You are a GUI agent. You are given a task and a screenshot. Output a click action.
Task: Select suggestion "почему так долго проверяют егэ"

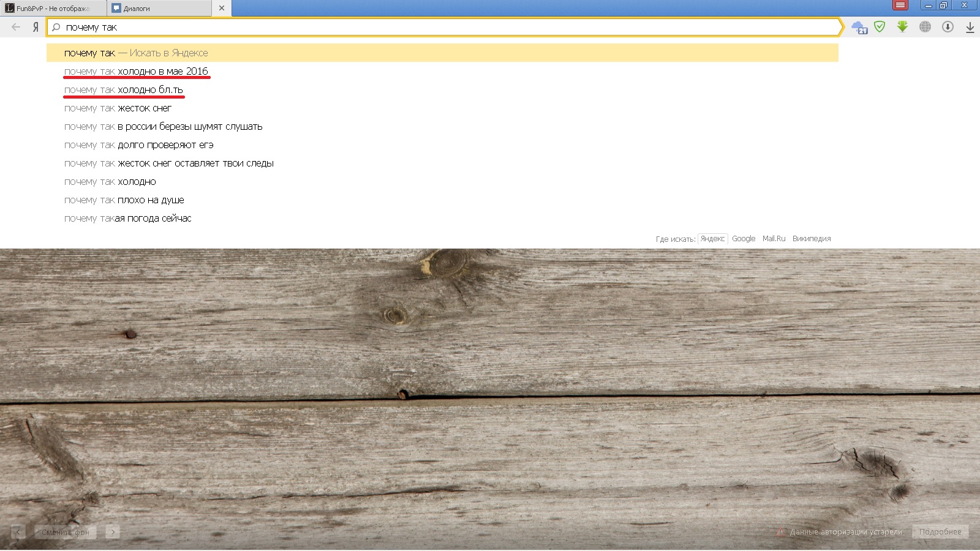(x=139, y=145)
